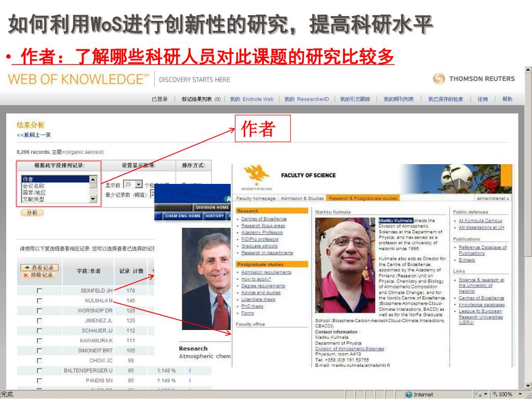This screenshot has height=399, width=532.
Task: Click the alma-intranet link
Action: 493,198
